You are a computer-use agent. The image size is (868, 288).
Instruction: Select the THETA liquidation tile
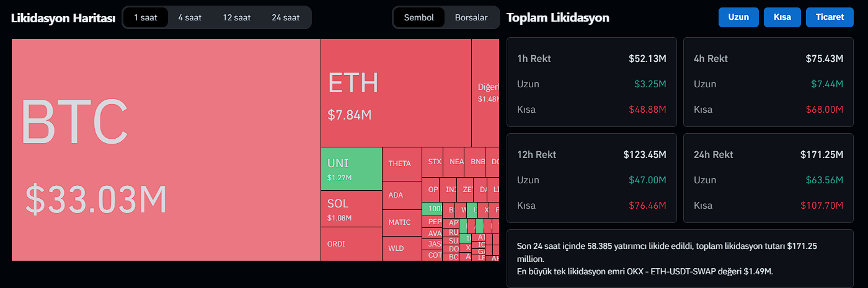(x=401, y=164)
